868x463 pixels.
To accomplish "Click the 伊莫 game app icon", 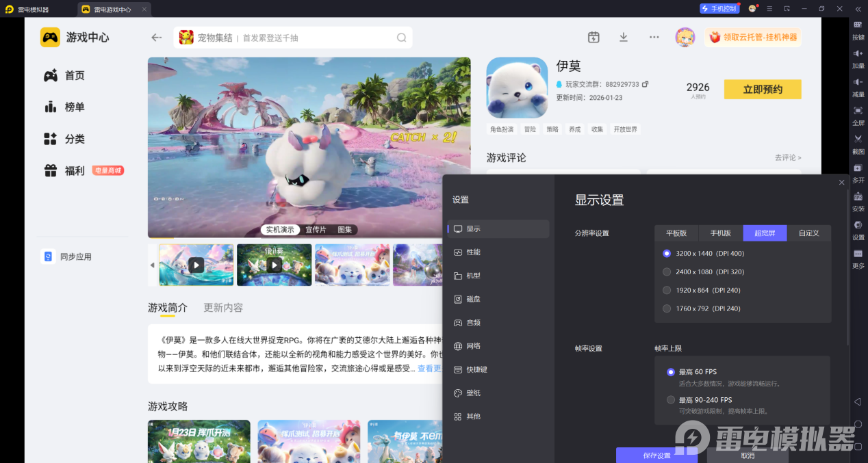I will [x=517, y=88].
